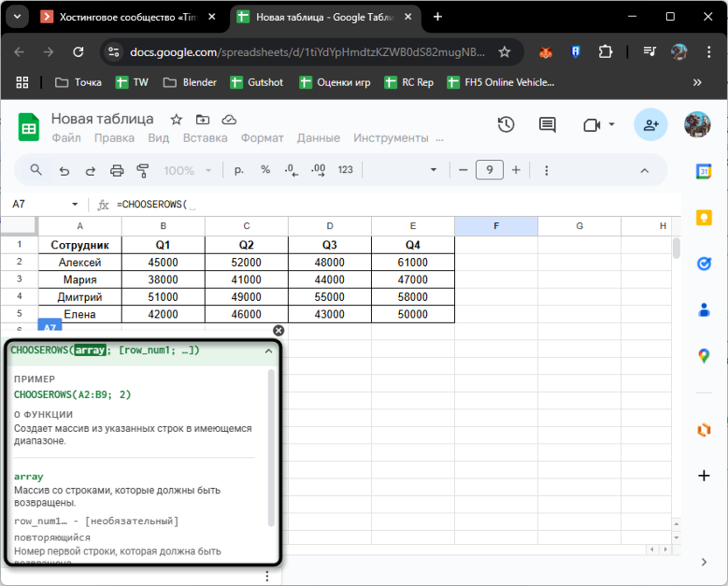Click the help popup vertical scrollbar
728x586 pixels.
click(271, 446)
